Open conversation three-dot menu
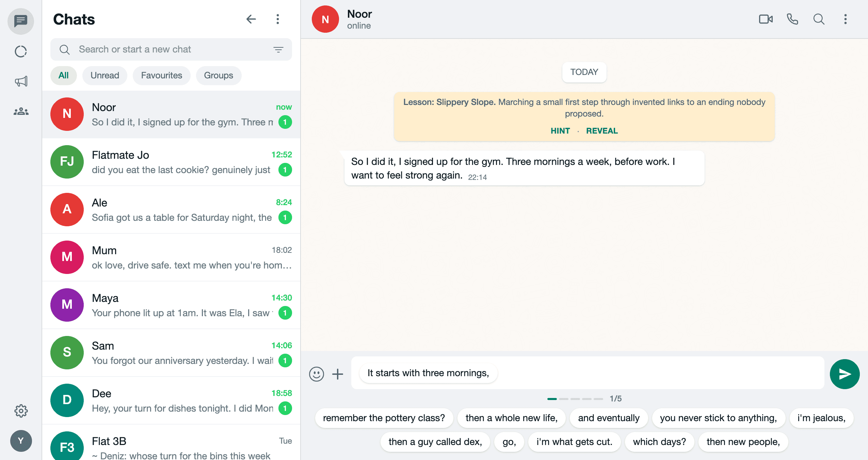Viewport: 868px width, 460px height. [x=846, y=19]
